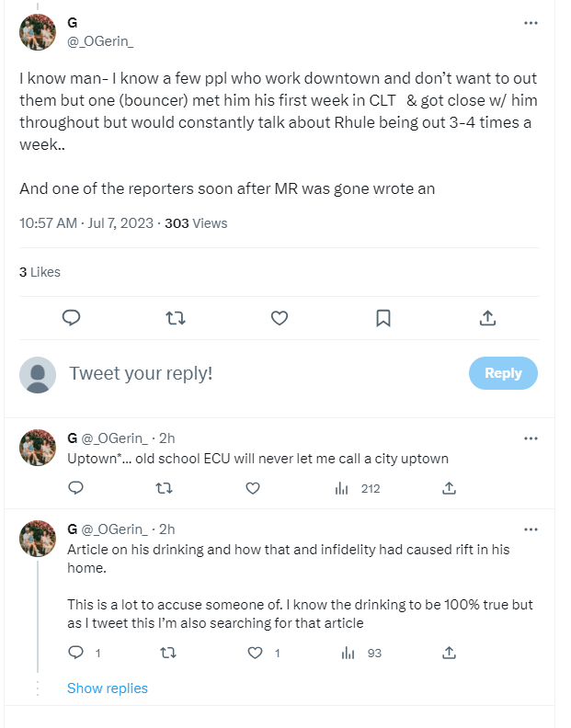Like the Uptown reply tweet
The width and height of the screenshot is (571, 728).
[254, 489]
